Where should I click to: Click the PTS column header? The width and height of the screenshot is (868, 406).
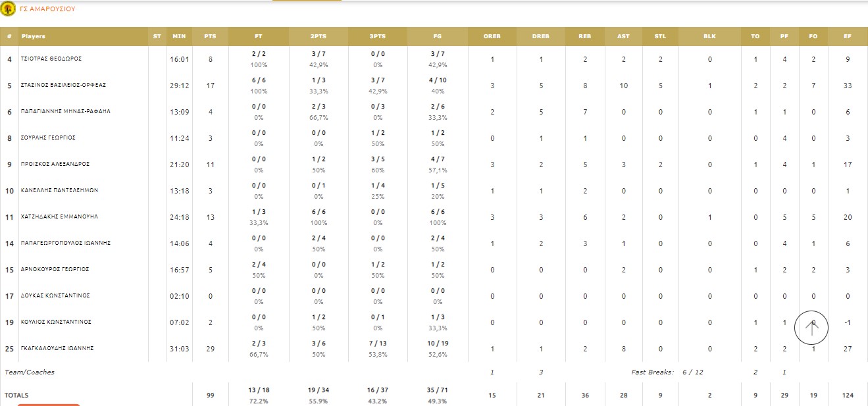pyautogui.click(x=211, y=36)
